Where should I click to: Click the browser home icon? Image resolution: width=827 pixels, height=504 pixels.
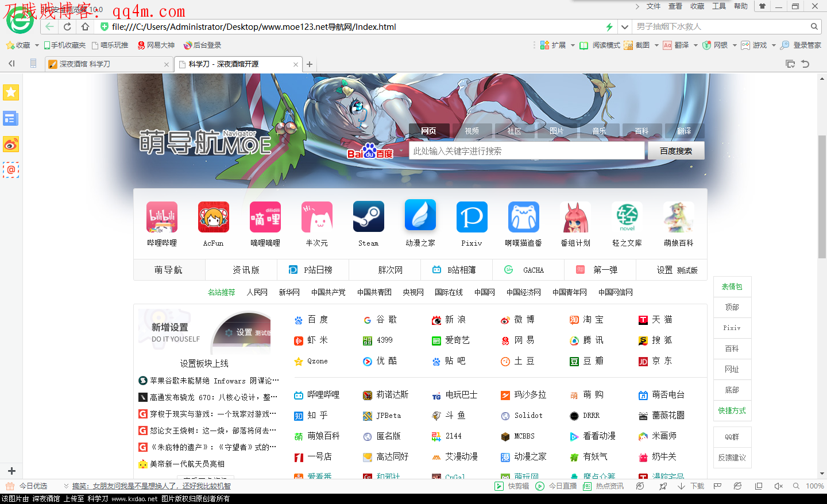[85, 26]
